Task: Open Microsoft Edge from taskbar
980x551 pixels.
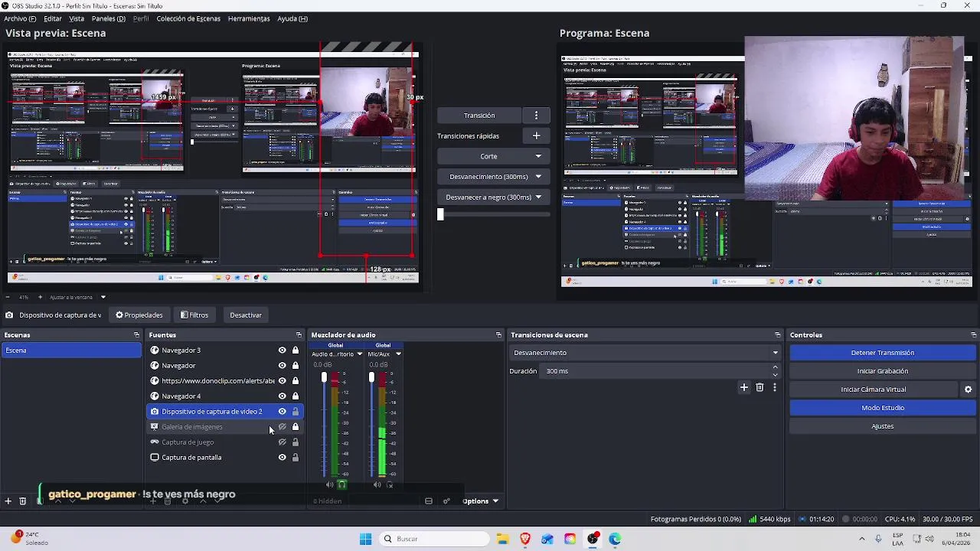Action: coord(615,539)
